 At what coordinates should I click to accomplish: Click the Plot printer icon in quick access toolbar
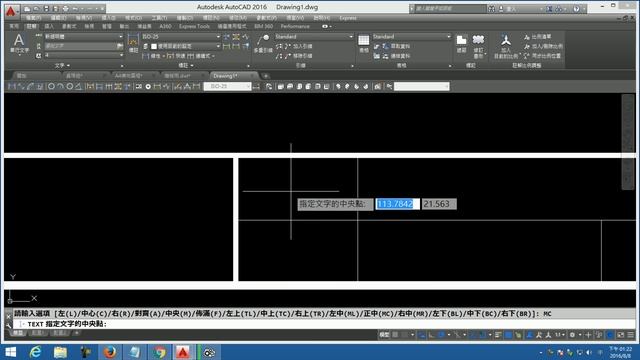(x=66, y=9)
